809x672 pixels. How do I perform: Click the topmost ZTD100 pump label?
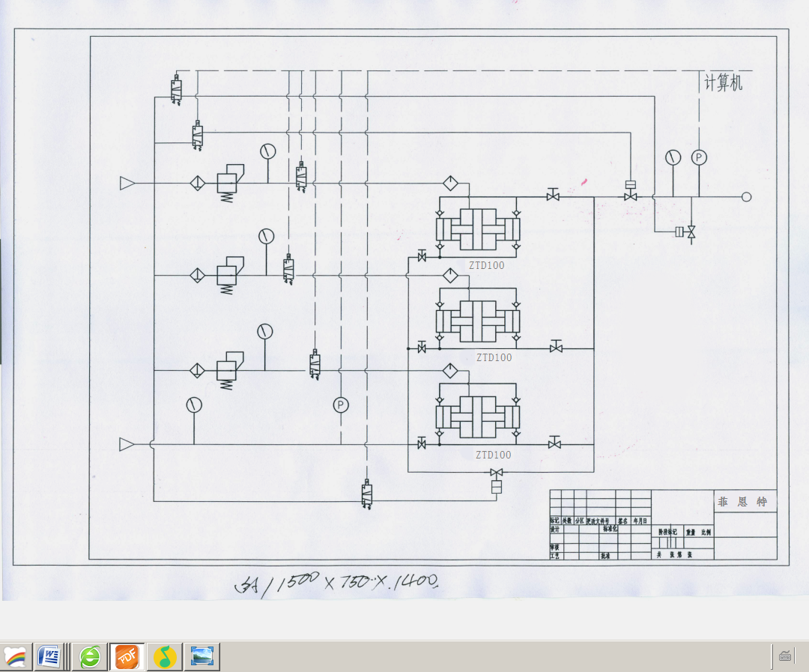coord(486,265)
